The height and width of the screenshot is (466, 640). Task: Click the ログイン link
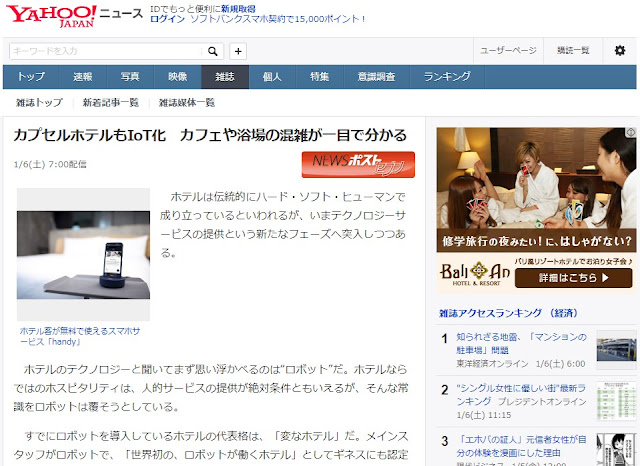pos(167,19)
